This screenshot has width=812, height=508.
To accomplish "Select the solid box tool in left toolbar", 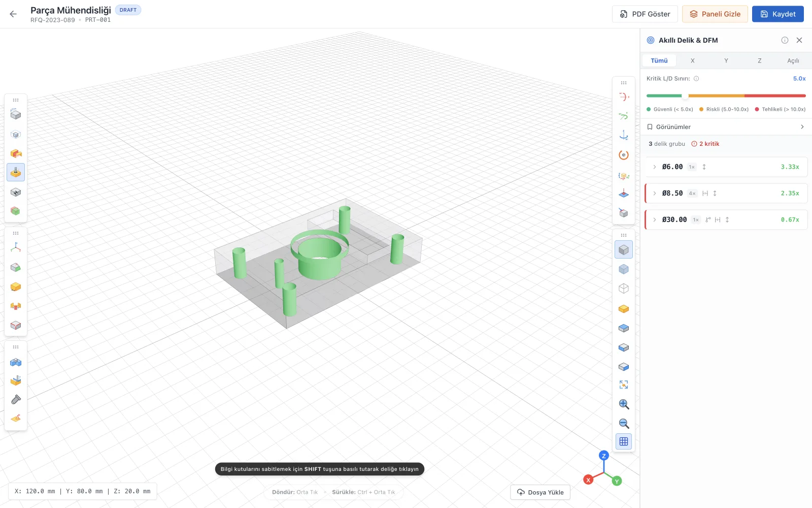I will click(16, 115).
